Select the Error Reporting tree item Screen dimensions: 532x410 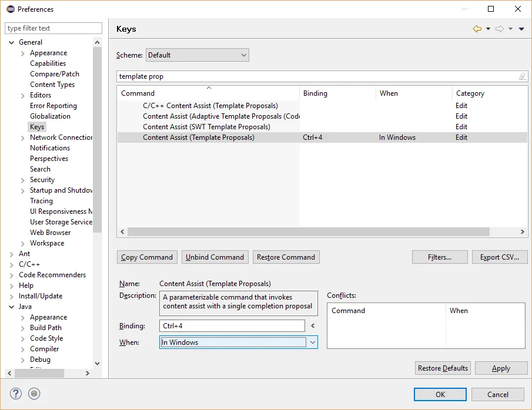tap(53, 106)
